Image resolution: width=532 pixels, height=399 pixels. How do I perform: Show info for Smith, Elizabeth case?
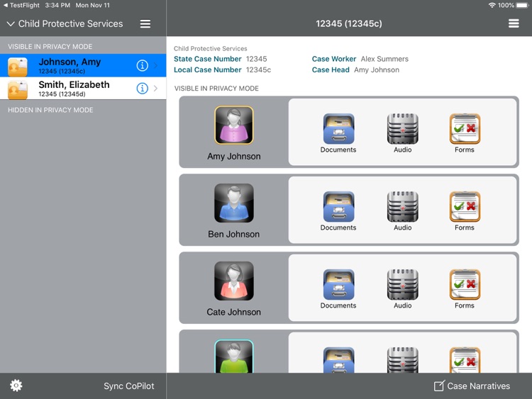coord(142,89)
